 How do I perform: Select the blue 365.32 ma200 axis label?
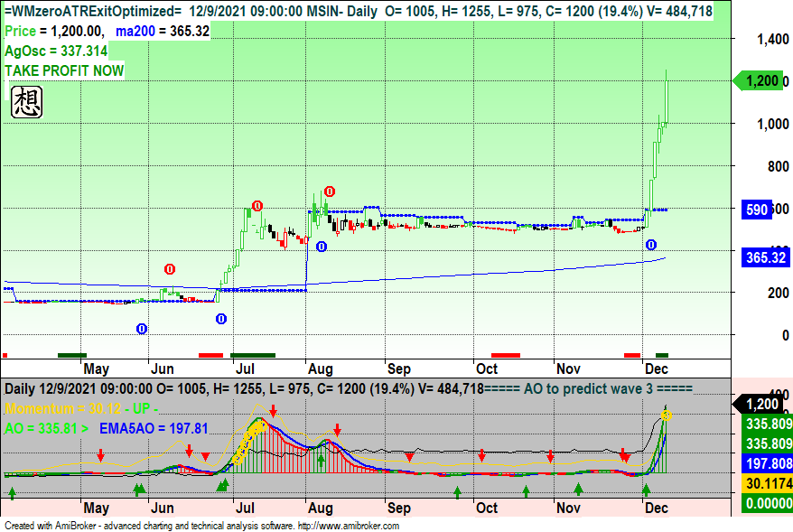pos(766,258)
